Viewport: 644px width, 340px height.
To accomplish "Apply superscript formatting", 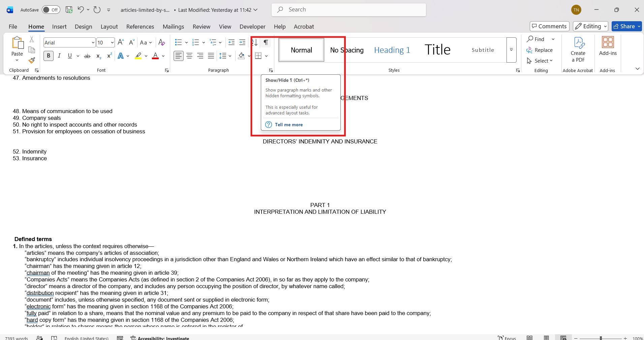I will pos(109,56).
